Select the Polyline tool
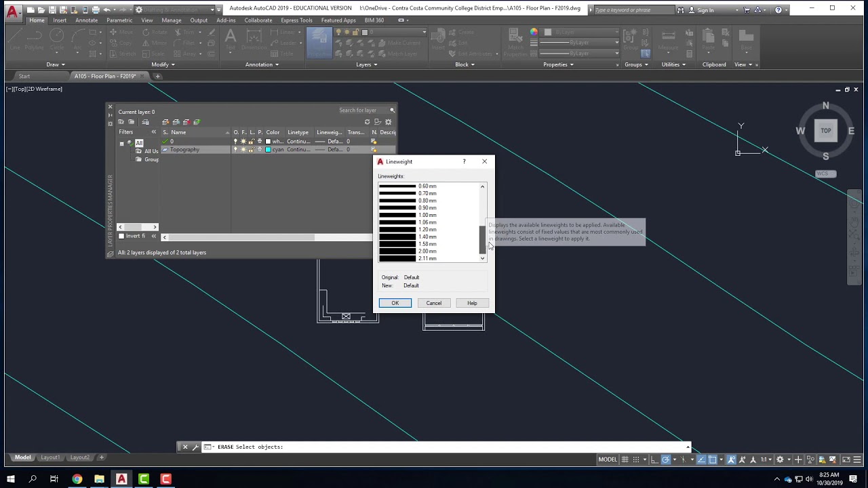Screen dimensions: 868x488 pos(33,39)
